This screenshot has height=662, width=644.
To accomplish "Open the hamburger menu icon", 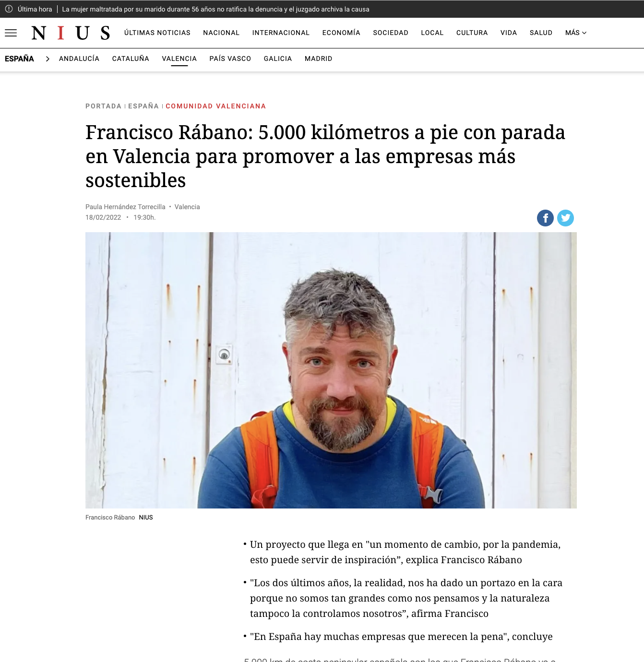I will (x=11, y=33).
